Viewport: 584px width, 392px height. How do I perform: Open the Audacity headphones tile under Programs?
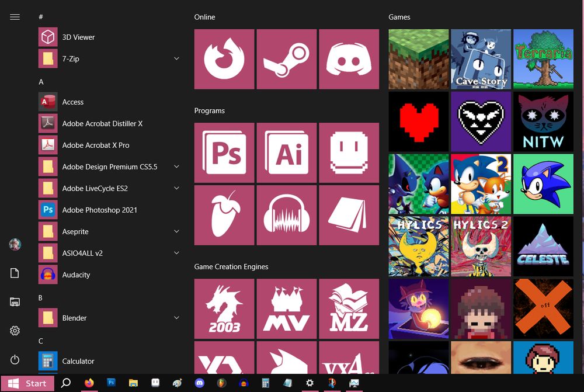[x=287, y=216]
